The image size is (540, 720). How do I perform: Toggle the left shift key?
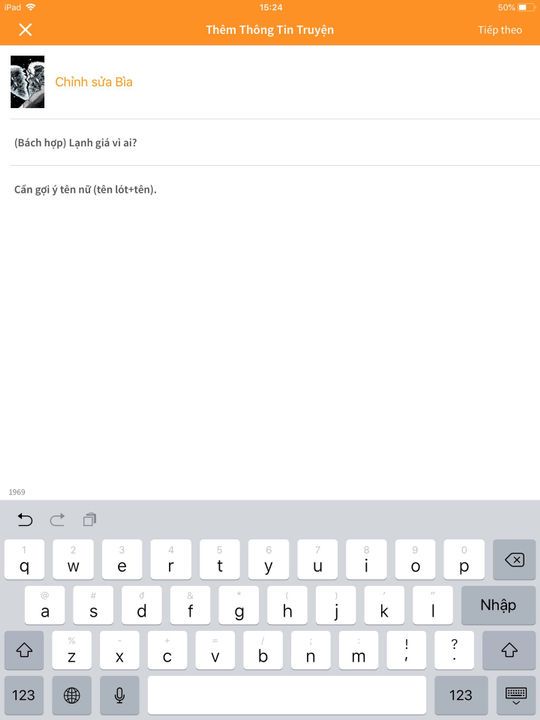pyautogui.click(x=24, y=650)
